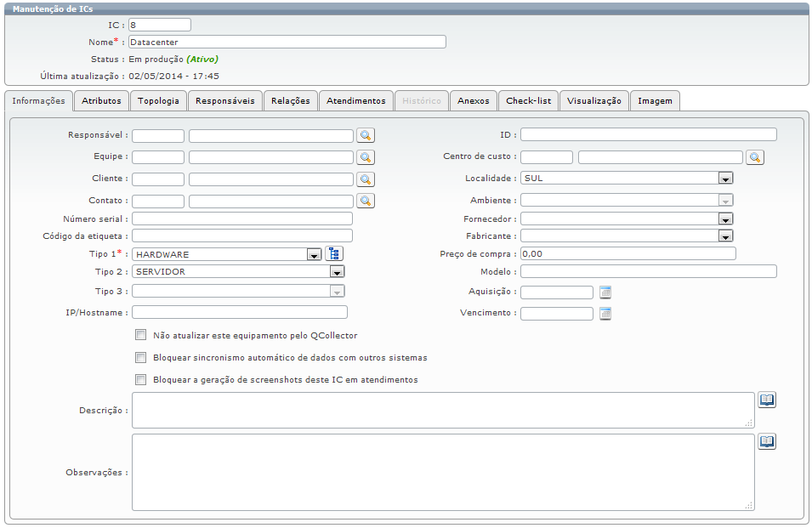Focus the Aquisição date field
This screenshot has width=812, height=528.
(x=557, y=292)
